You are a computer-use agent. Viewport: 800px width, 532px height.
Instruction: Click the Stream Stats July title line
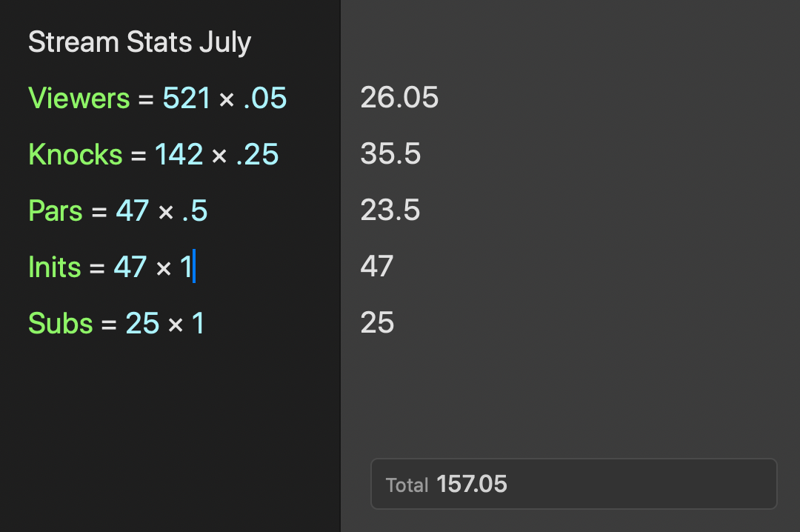[x=139, y=42]
